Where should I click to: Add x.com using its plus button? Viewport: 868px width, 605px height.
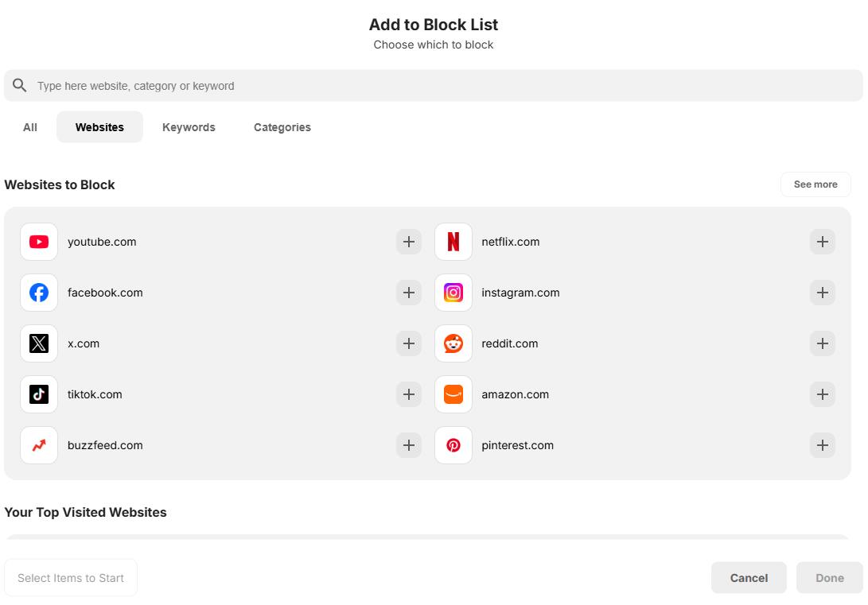[x=408, y=343]
